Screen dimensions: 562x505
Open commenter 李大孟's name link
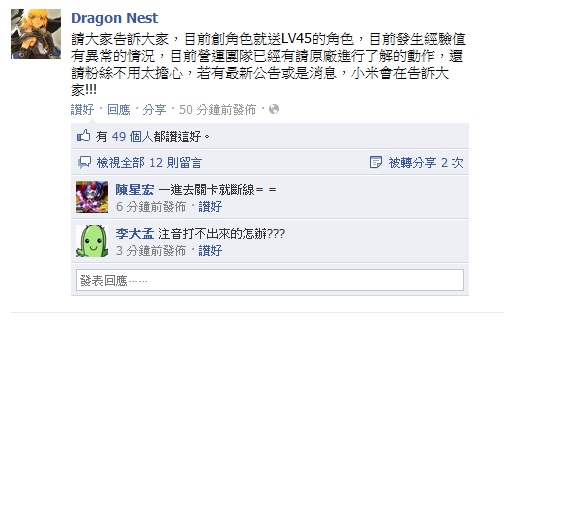135,234
